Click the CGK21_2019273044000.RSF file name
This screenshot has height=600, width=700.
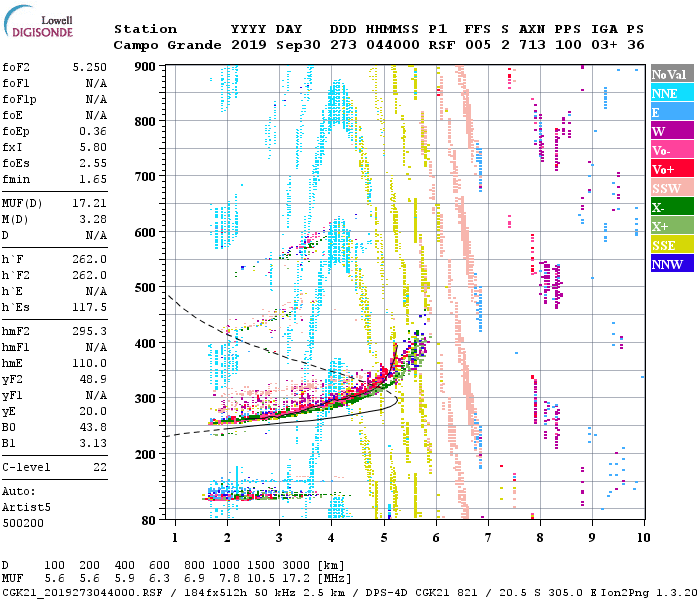pos(82,592)
